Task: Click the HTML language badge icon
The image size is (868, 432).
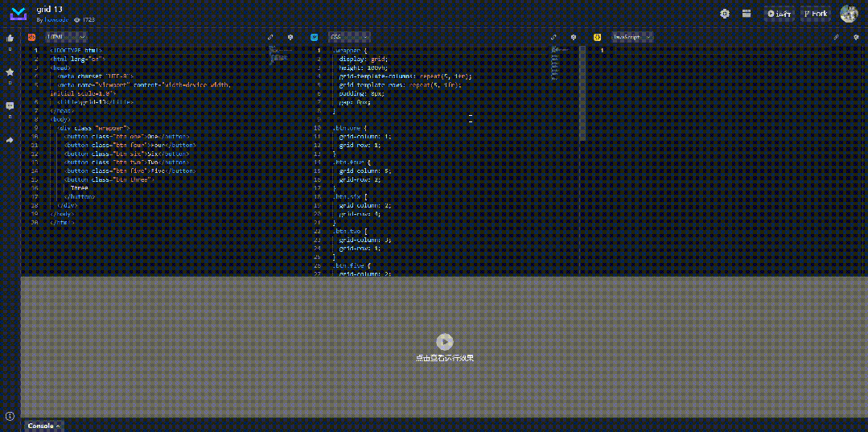Action: (32, 37)
